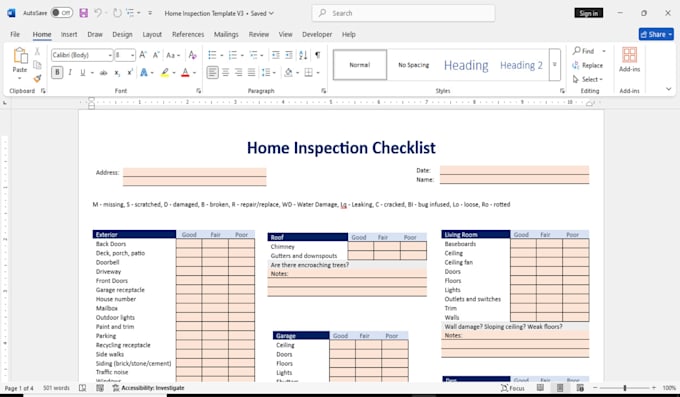Select the Format Painter brush
This screenshot has height=397, width=680.
[x=37, y=79]
